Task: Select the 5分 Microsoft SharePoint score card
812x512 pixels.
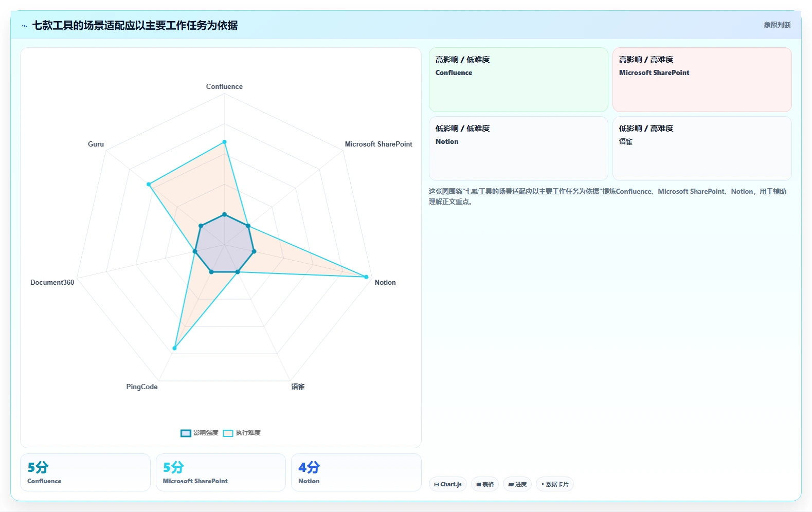Action: click(x=221, y=472)
